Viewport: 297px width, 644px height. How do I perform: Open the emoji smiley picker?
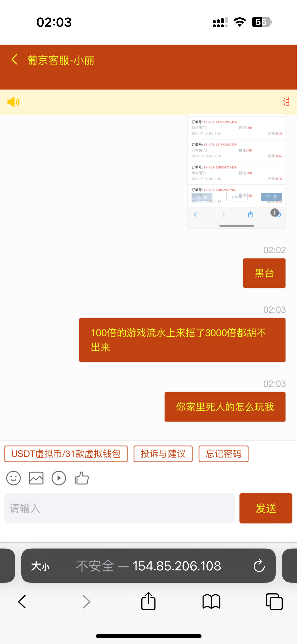(x=13, y=478)
